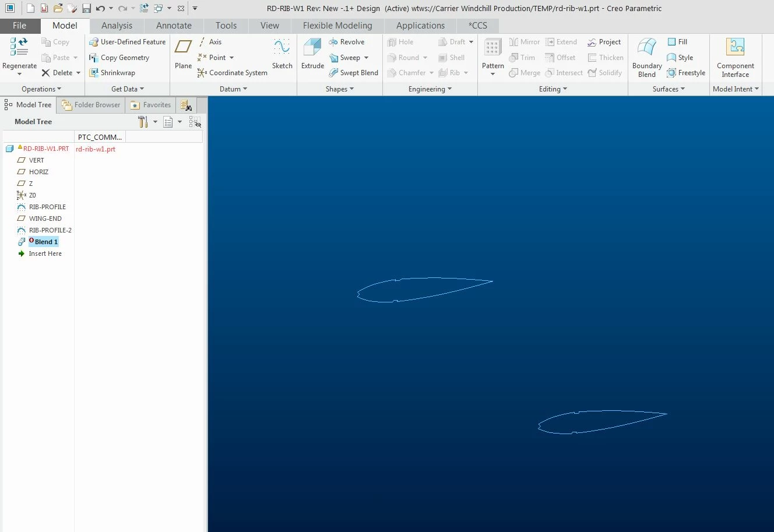Screen dimensions: 774x532
Task: Click the Open file folder icon
Action: (58, 8)
